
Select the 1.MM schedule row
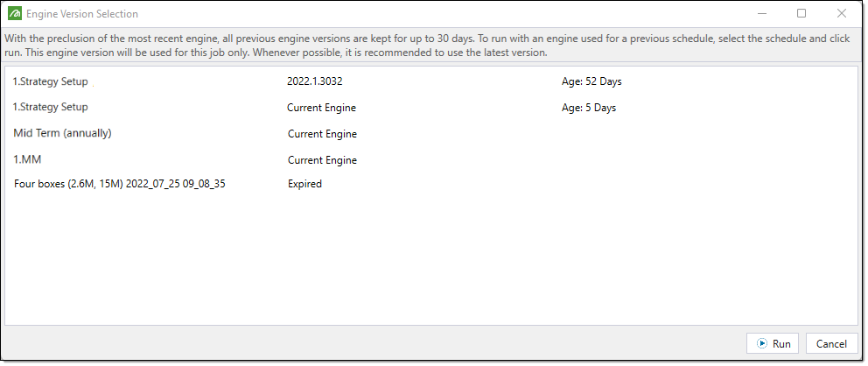[26, 160]
